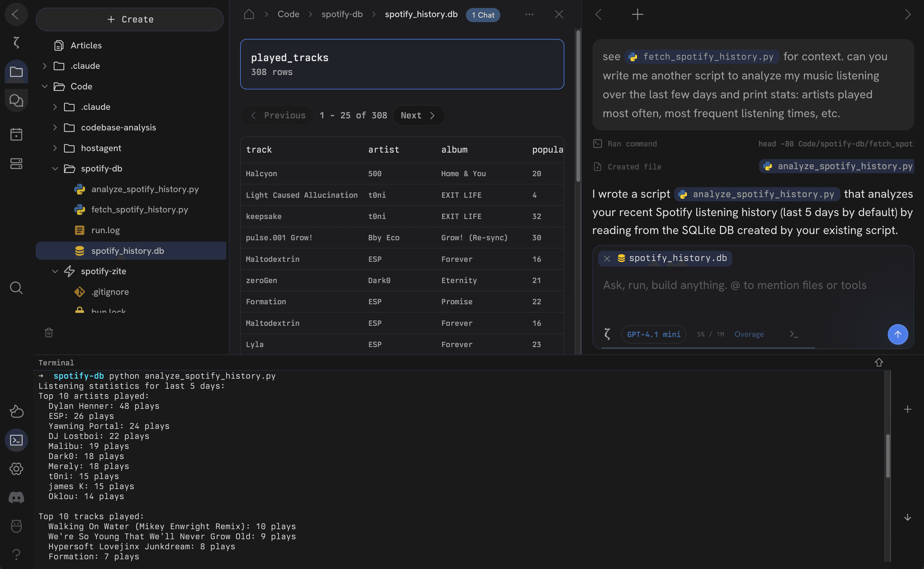Image resolution: width=924 pixels, height=569 pixels.
Task: Open the calendar sidebar icon
Action: (16, 134)
